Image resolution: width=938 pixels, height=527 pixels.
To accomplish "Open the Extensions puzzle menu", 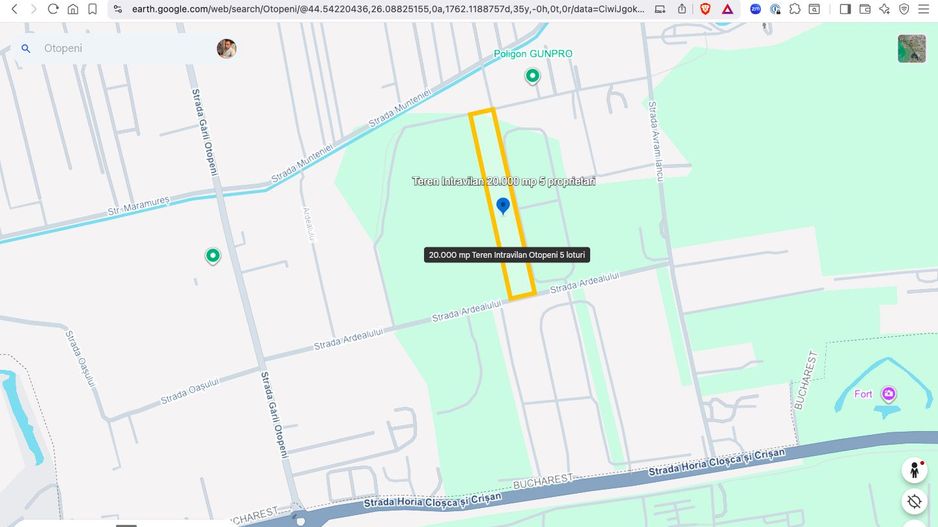I will [x=795, y=9].
